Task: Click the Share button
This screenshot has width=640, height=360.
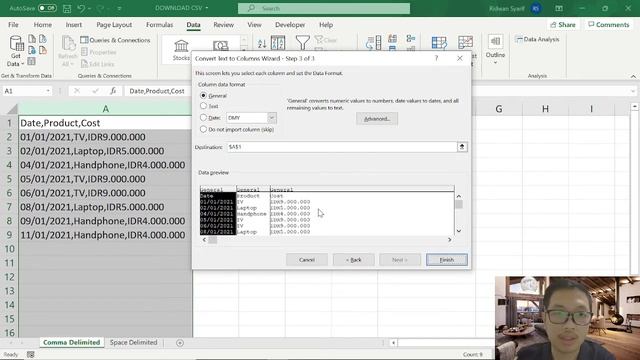Action: (x=563, y=25)
